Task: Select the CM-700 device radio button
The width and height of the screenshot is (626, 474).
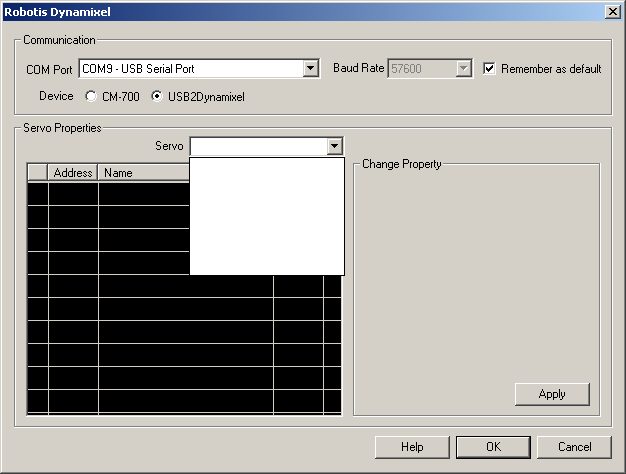Action: [92, 97]
